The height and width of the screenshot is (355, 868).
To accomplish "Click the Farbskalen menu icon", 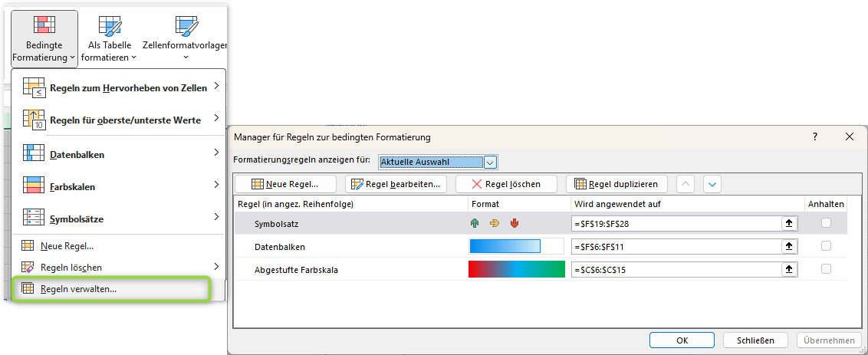I will [x=33, y=186].
